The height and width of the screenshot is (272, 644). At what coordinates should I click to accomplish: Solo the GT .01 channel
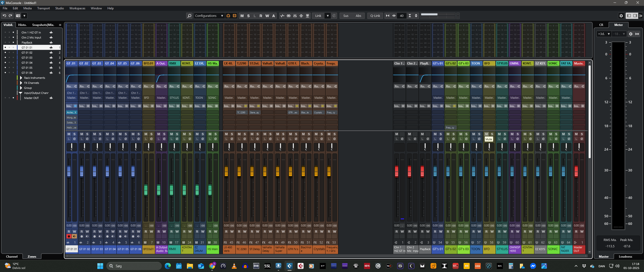(x=74, y=134)
